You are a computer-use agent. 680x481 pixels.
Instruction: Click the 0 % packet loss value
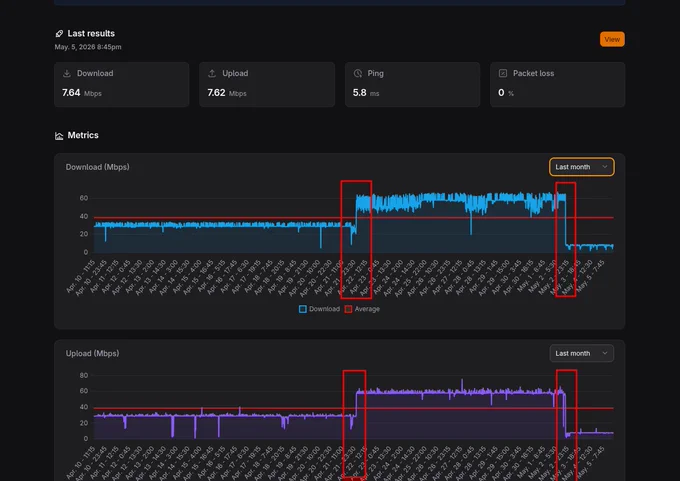tap(506, 93)
